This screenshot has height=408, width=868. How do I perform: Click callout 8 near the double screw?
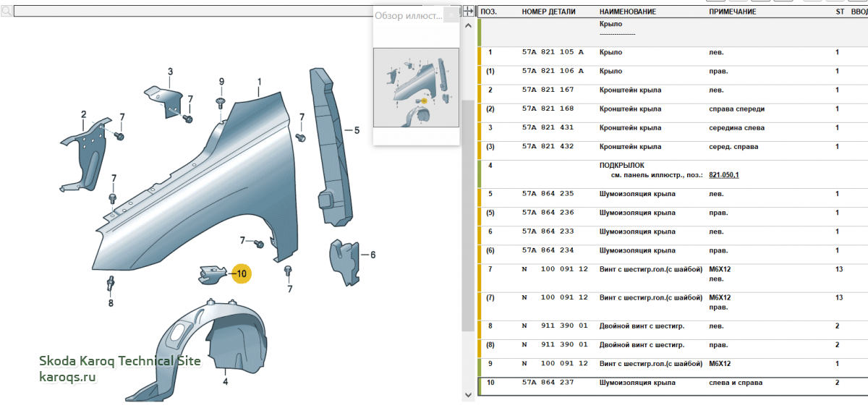point(111,303)
